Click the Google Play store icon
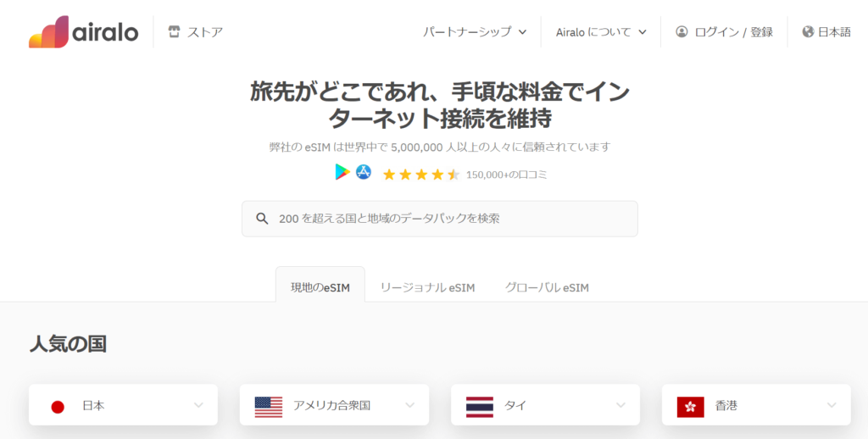 [342, 172]
